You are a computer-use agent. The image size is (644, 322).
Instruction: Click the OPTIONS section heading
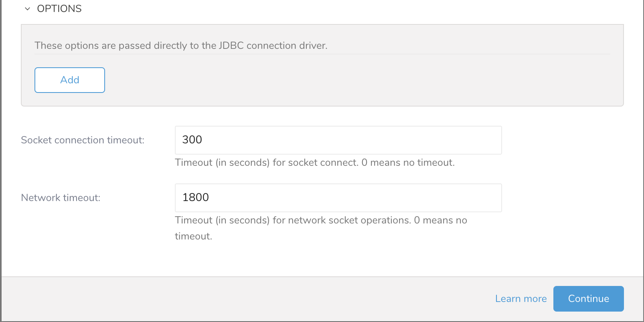59,9
